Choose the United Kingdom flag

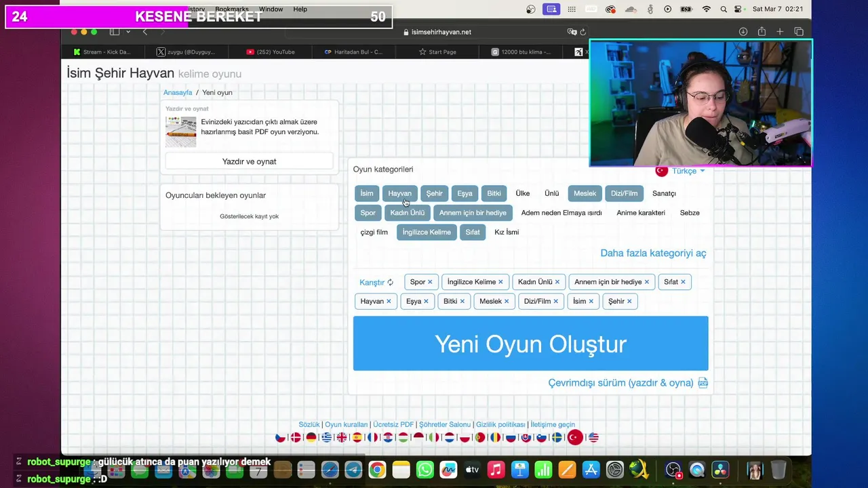pos(342,437)
